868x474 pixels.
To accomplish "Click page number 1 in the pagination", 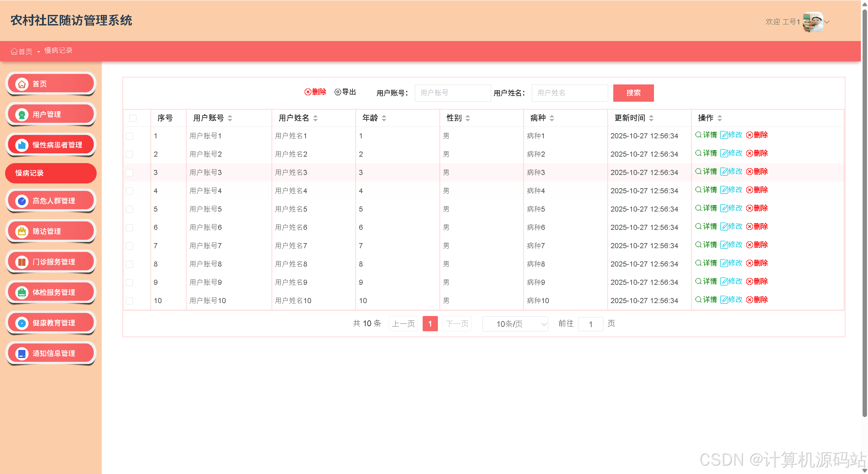I will coord(430,324).
